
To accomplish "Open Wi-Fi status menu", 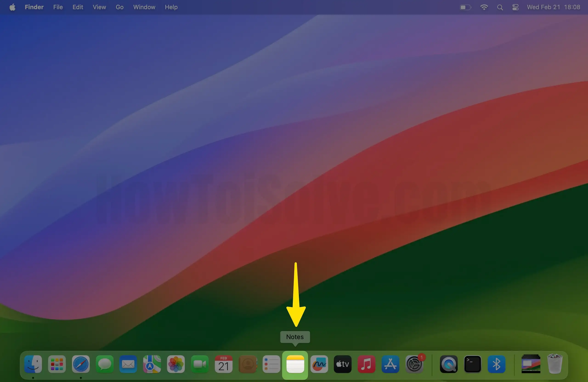I will [x=484, y=7].
